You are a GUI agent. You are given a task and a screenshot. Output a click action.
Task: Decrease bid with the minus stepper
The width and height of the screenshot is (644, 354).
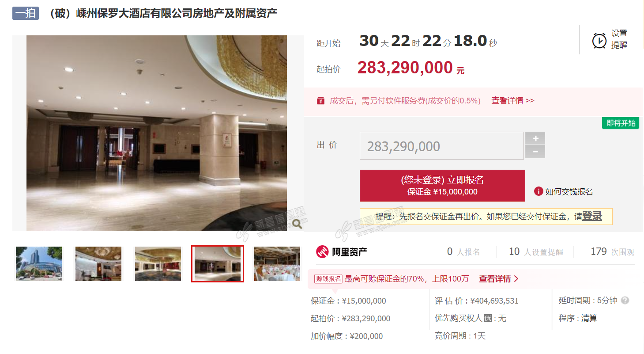tap(535, 152)
